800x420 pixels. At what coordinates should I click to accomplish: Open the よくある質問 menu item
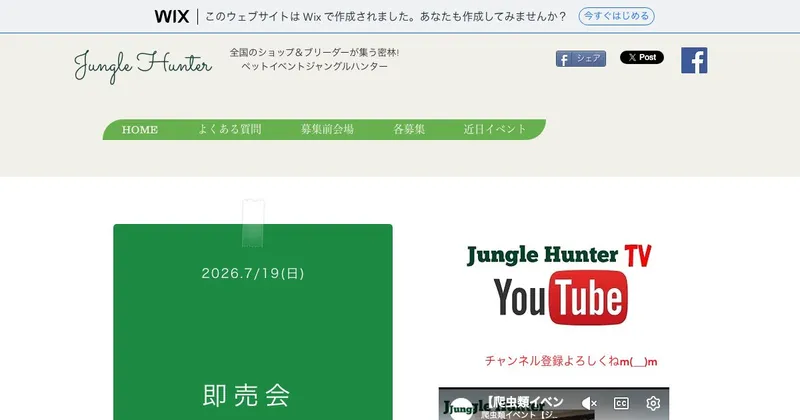tap(230, 129)
